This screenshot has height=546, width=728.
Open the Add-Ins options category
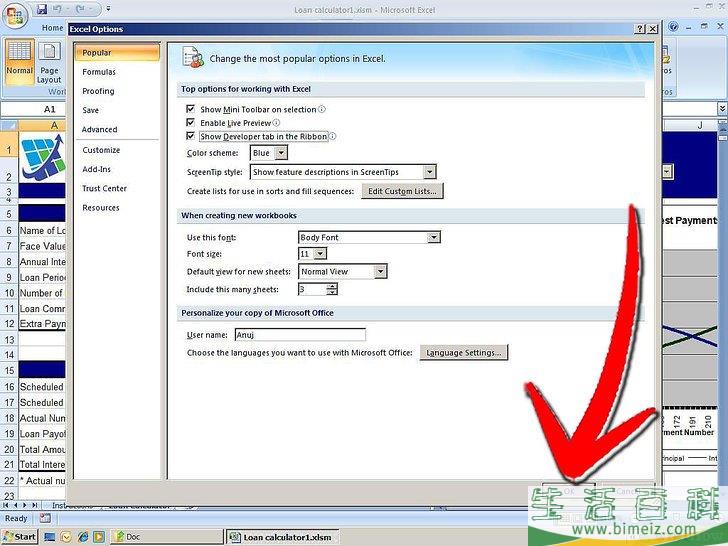click(x=117, y=169)
